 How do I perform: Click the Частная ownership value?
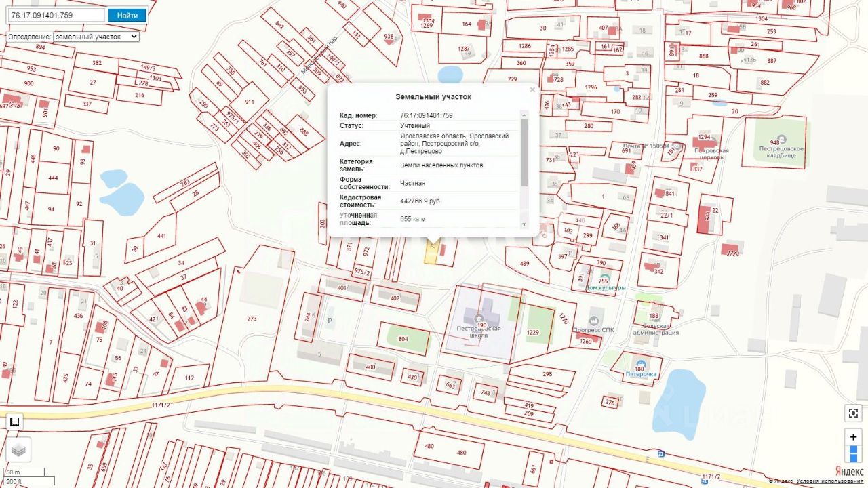click(413, 183)
